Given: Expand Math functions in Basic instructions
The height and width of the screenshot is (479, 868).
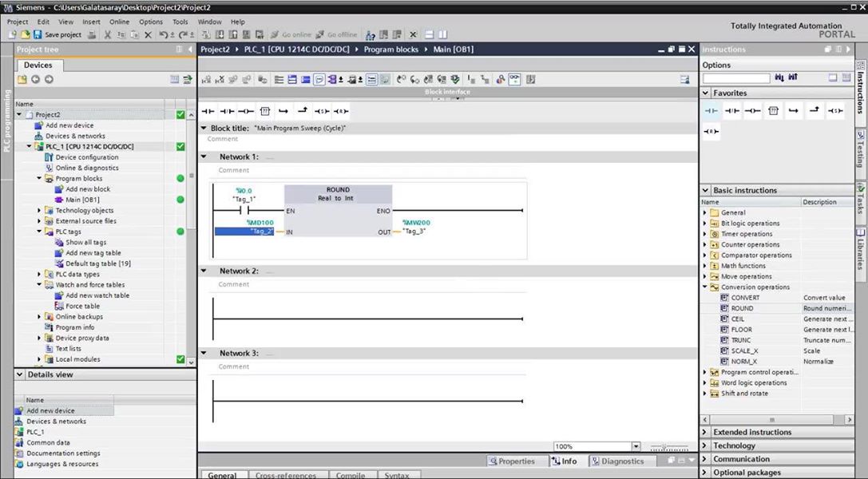Looking at the screenshot, I should click(x=705, y=266).
